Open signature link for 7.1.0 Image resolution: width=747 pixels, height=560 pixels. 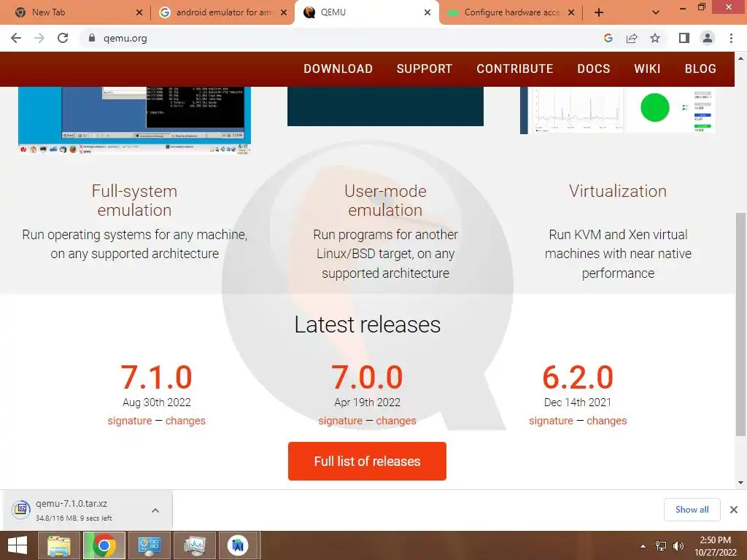click(x=130, y=421)
